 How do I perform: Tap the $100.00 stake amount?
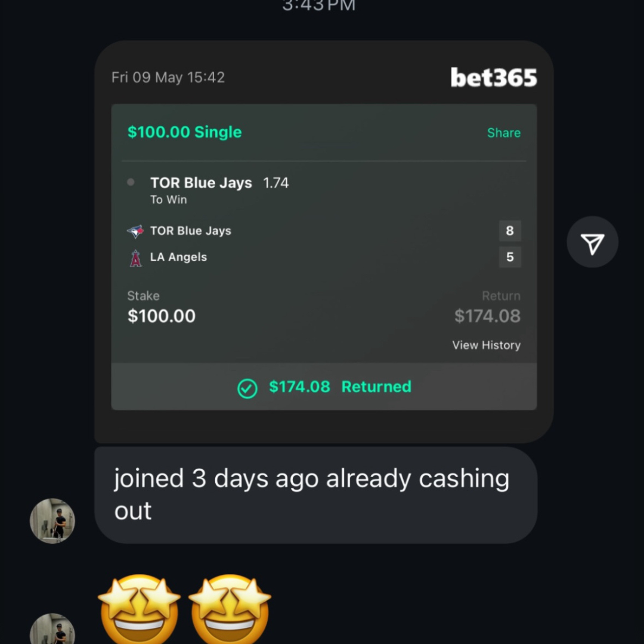coord(162,316)
